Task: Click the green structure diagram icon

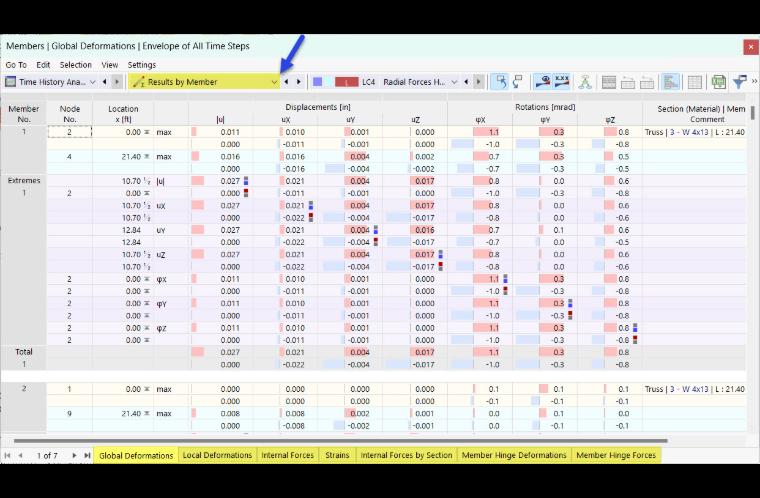Action: (585, 82)
